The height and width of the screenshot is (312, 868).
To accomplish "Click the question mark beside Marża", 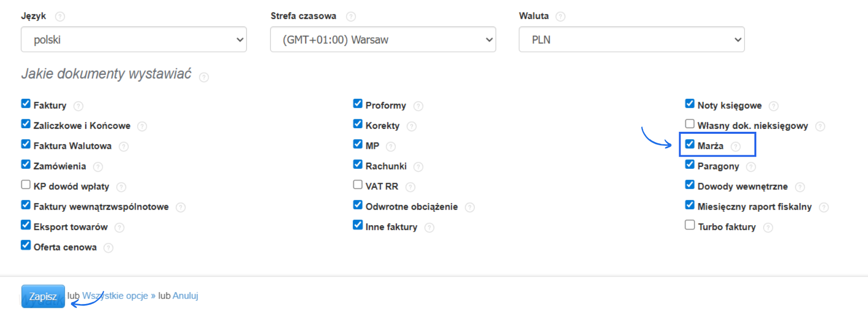I will (x=735, y=146).
